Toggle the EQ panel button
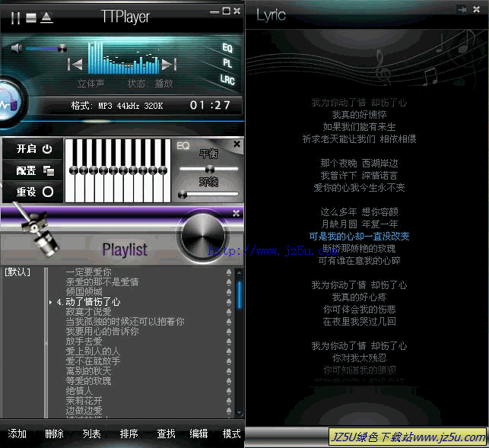The image size is (489, 448). pos(227,48)
